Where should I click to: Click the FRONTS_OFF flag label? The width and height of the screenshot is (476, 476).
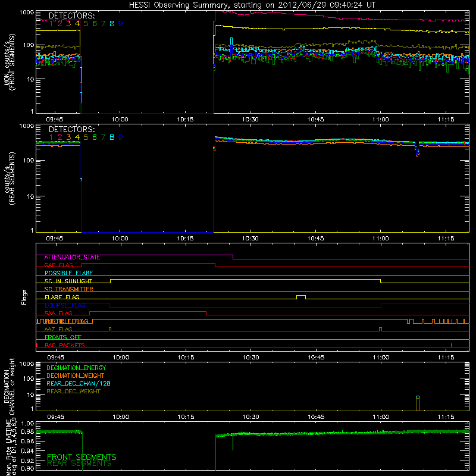pos(63,337)
